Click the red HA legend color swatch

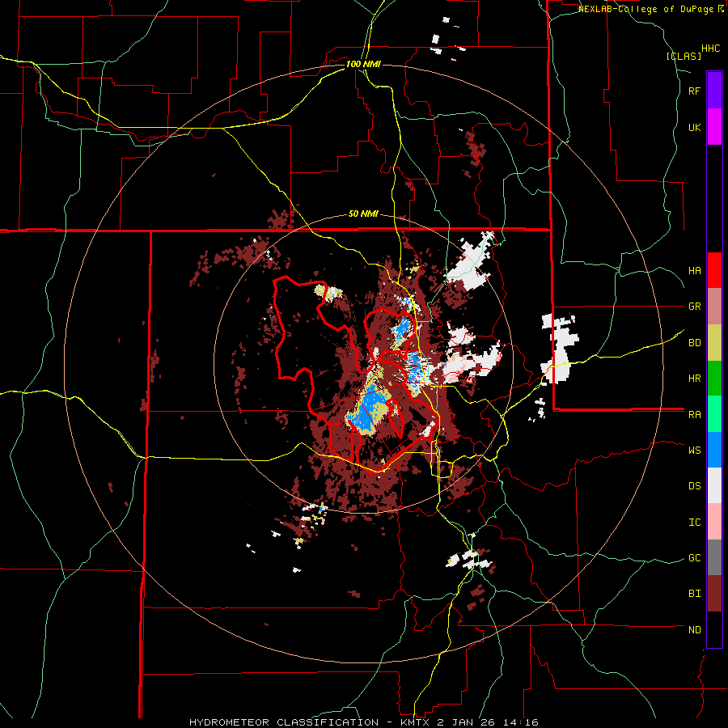click(714, 270)
